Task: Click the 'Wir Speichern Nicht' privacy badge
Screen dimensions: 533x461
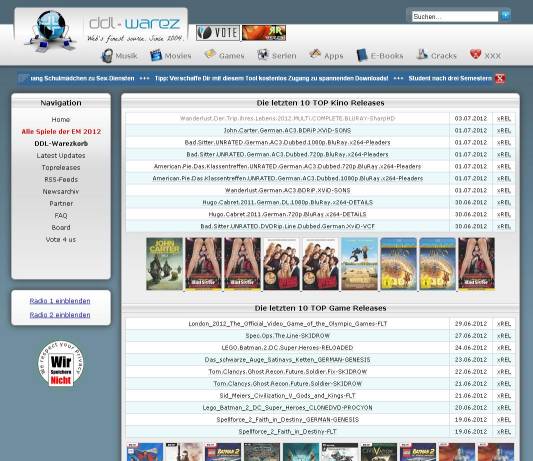Action: pos(61,363)
